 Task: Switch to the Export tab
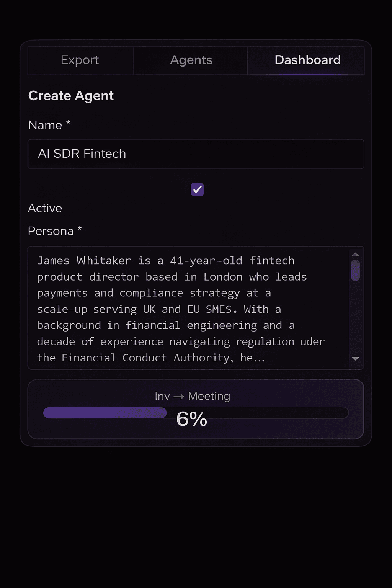(80, 60)
